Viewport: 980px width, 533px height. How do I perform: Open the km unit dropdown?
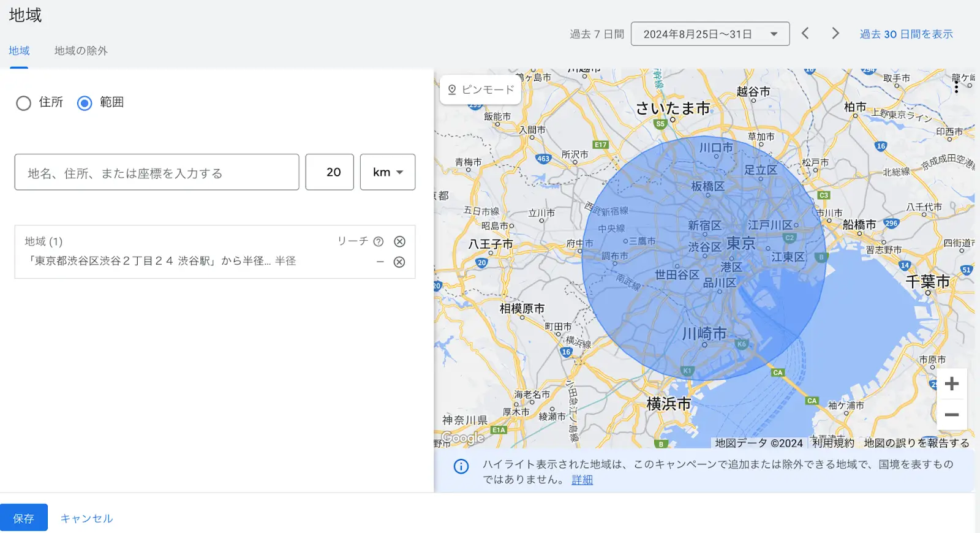click(388, 172)
